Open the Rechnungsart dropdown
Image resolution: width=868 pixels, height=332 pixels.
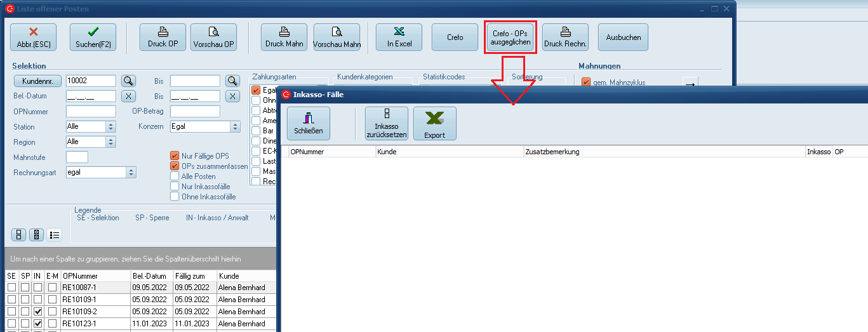tap(131, 172)
